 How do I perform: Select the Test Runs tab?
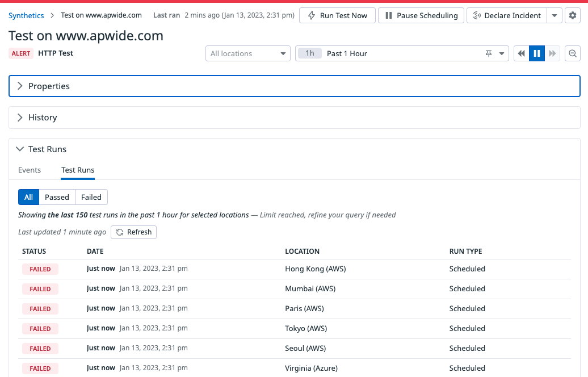[x=78, y=170]
